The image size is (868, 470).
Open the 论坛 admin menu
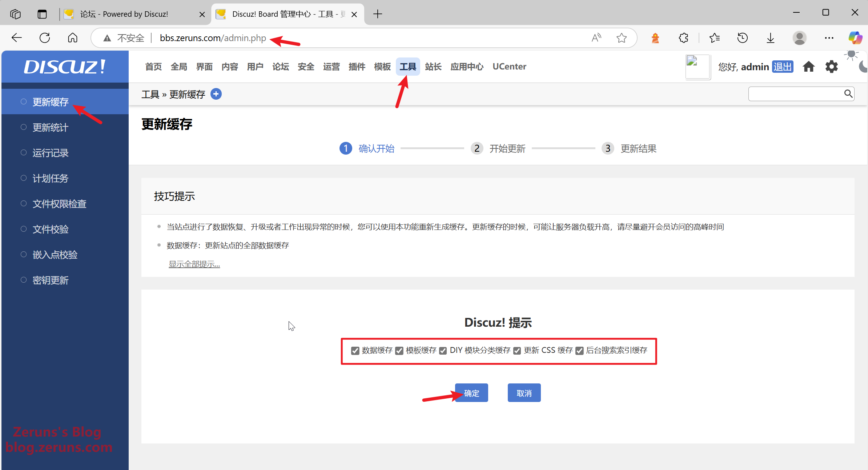pos(281,67)
